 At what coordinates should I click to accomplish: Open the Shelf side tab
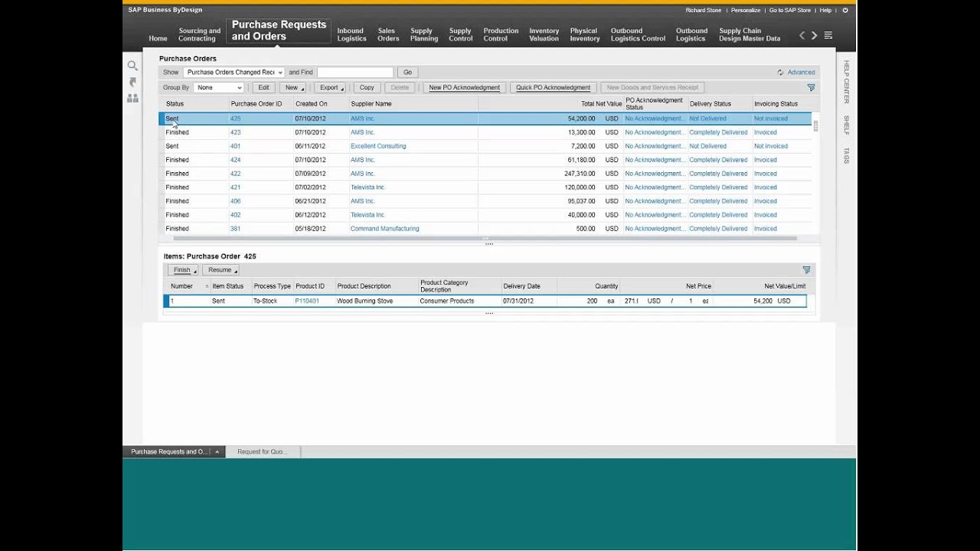click(x=846, y=126)
